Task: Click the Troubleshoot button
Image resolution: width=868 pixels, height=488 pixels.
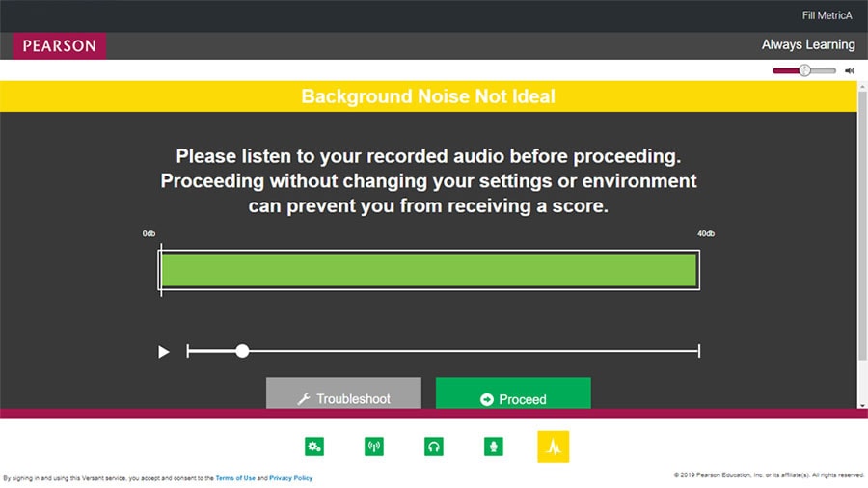Action: [x=343, y=396]
